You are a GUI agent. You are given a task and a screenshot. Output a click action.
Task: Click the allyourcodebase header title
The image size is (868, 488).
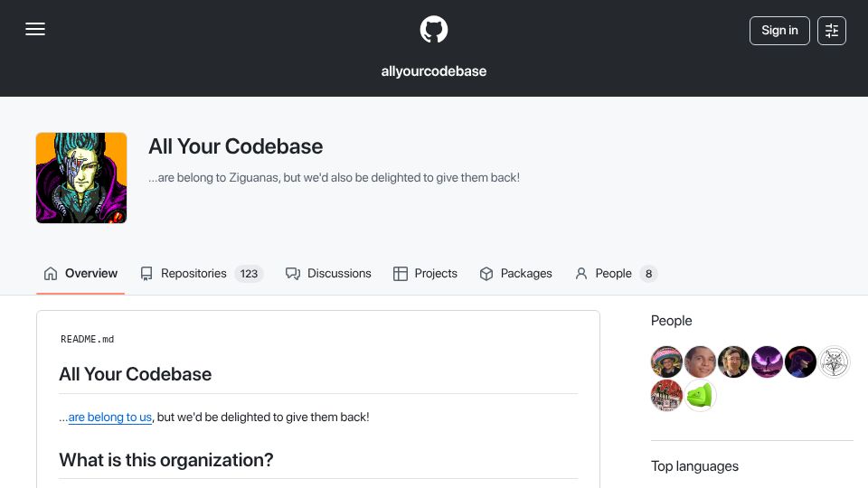click(x=433, y=71)
